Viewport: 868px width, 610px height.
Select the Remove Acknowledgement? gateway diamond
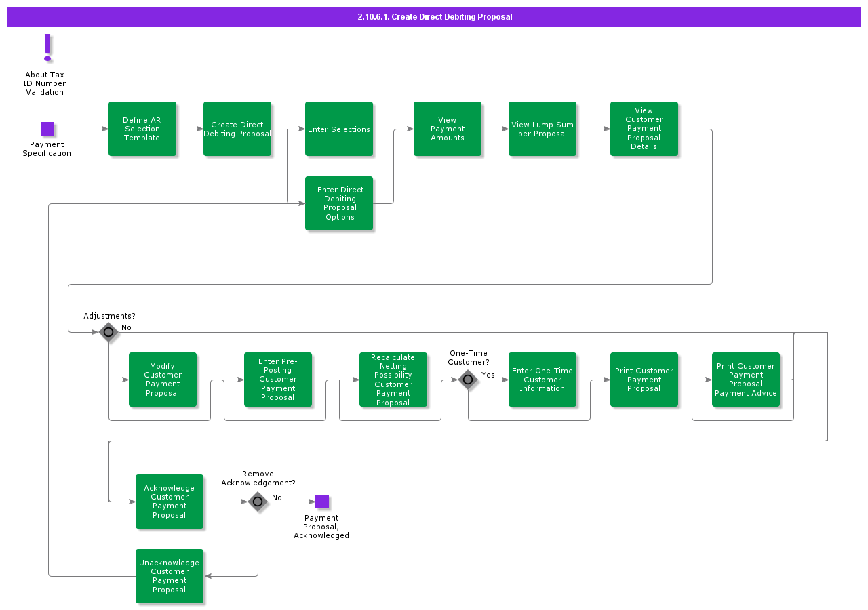click(x=257, y=502)
